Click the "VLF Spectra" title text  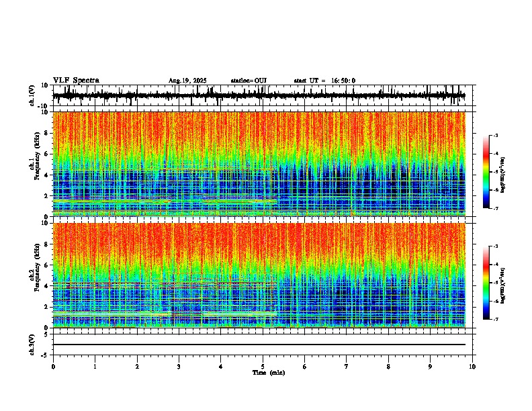tap(76, 81)
